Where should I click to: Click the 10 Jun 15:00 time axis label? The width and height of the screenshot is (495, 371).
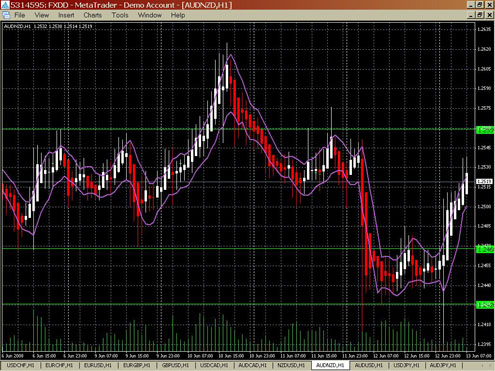[x=231, y=356]
